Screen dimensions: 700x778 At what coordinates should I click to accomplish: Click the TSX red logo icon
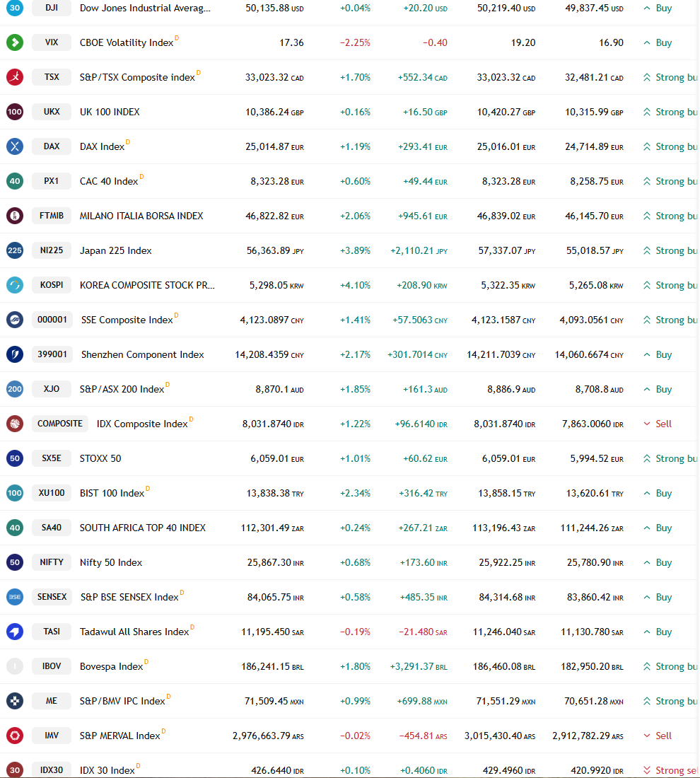[15, 77]
